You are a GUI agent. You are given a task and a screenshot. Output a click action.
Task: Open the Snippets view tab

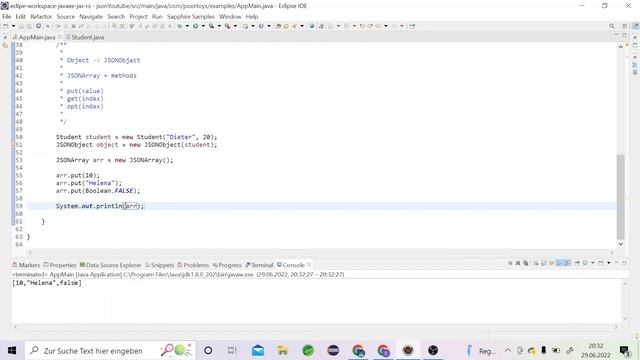pos(160,265)
